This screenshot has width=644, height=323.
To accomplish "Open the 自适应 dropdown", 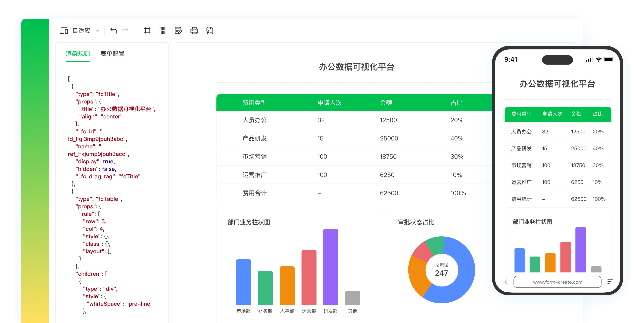I will coord(86,31).
